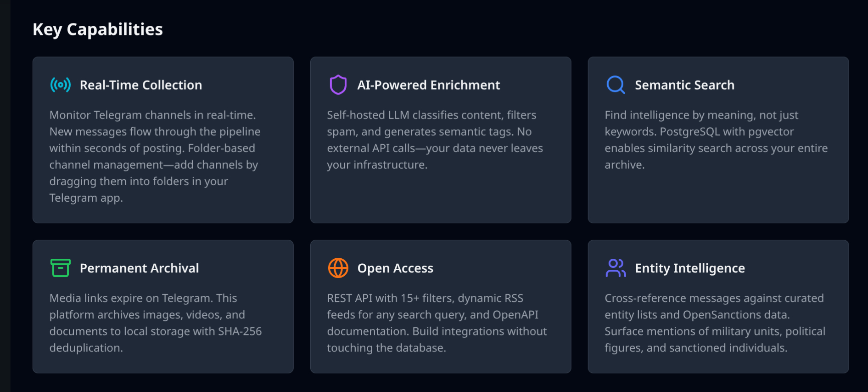Open the Open Access card title
This screenshot has width=868, height=392.
(x=395, y=268)
